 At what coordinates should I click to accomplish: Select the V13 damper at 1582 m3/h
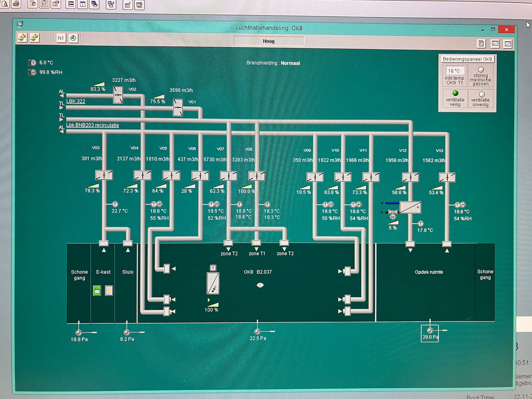click(447, 178)
